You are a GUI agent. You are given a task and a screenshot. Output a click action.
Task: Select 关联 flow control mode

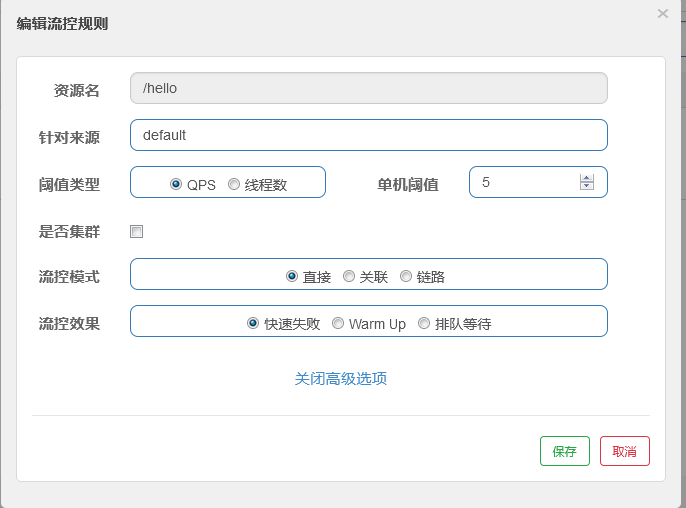pyautogui.click(x=349, y=276)
